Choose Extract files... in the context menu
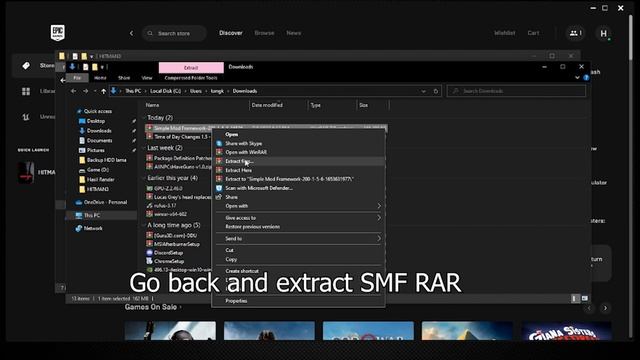 point(299,161)
